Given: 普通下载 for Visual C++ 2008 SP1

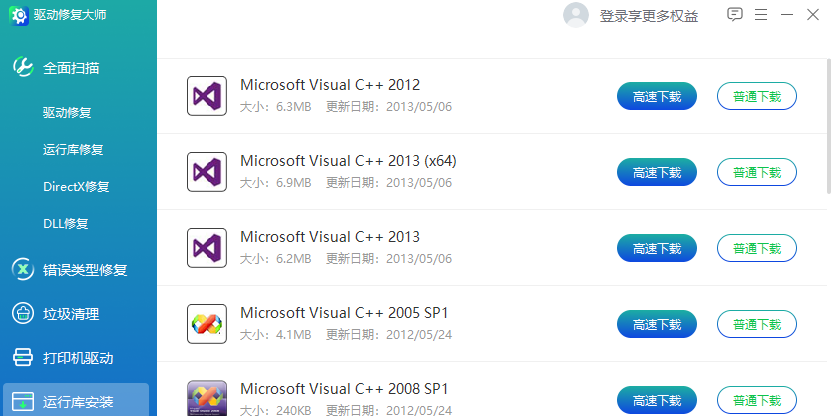Looking at the screenshot, I should pyautogui.click(x=757, y=400).
